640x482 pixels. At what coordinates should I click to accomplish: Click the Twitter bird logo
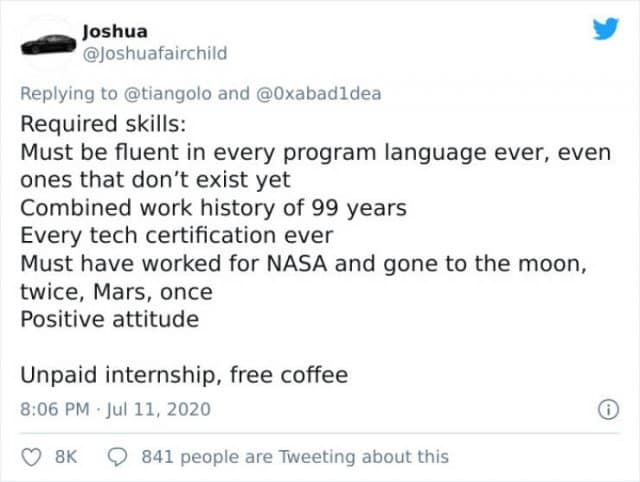coord(606,28)
